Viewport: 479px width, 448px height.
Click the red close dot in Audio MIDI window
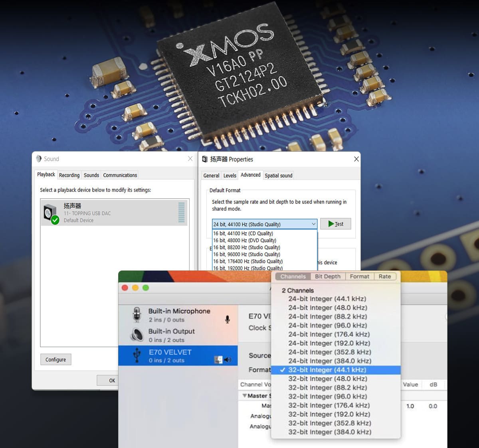pyautogui.click(x=125, y=288)
